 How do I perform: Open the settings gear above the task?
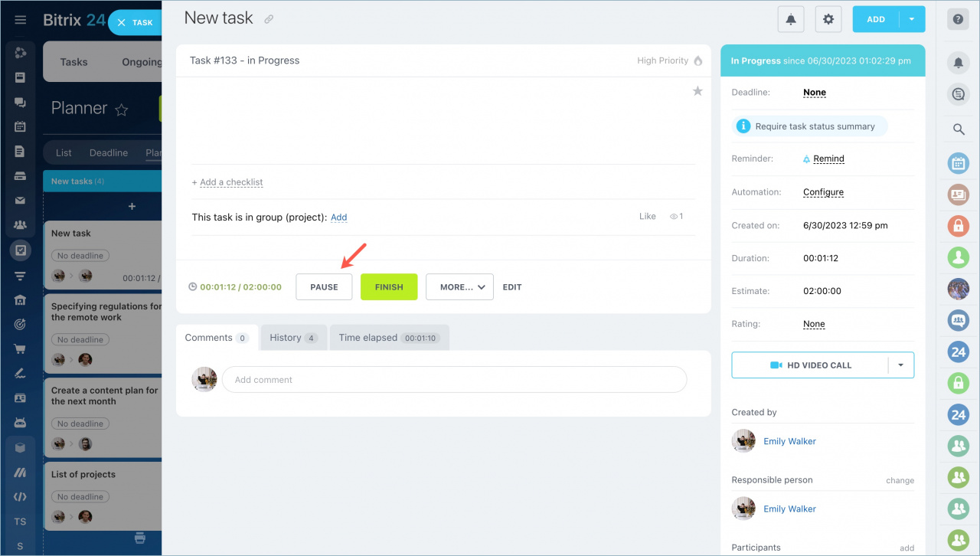click(828, 18)
